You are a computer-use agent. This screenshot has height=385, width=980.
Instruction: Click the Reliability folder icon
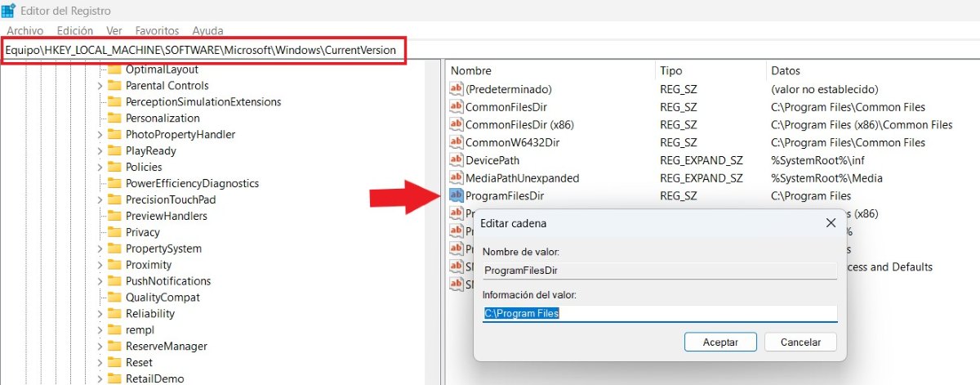[x=114, y=314]
